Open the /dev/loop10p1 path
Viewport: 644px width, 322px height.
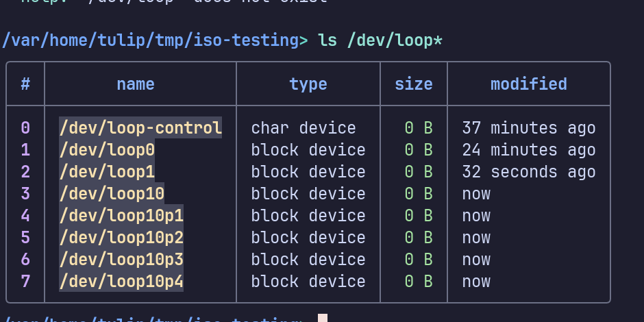click(121, 216)
